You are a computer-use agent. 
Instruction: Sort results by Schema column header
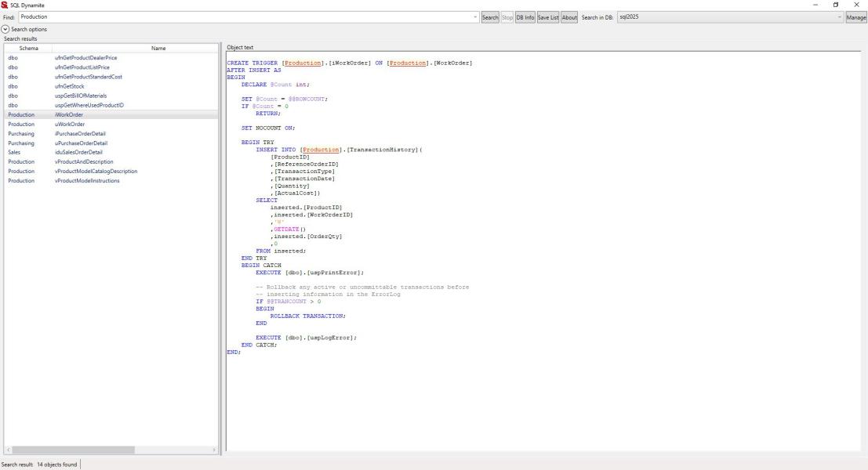pyautogui.click(x=28, y=49)
